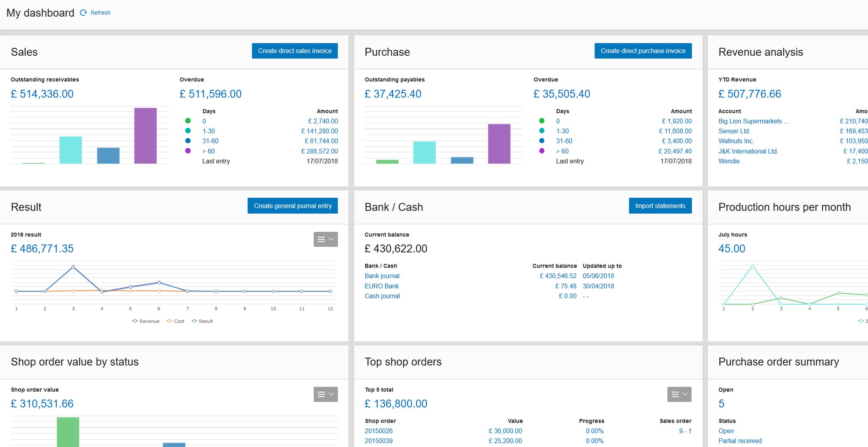Click the Refresh icon beside My dashboard
Viewport: 868px width, 447px height.
coord(83,13)
